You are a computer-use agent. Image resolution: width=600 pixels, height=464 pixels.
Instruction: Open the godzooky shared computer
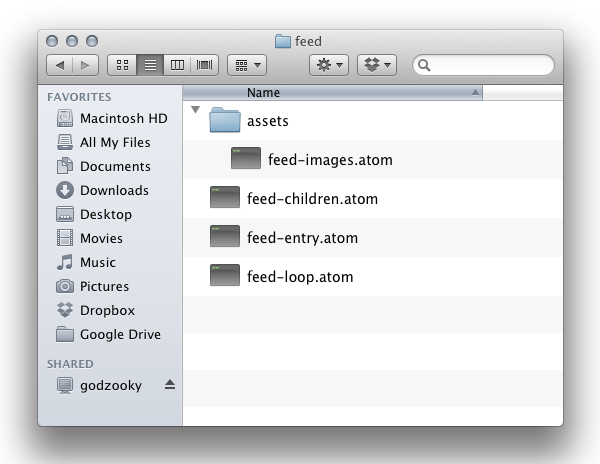(x=111, y=385)
